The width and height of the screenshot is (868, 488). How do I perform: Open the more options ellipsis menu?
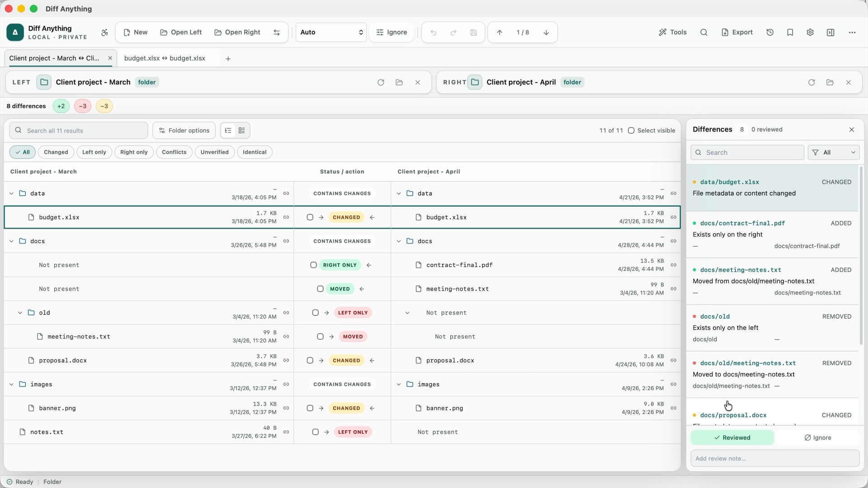tap(852, 33)
